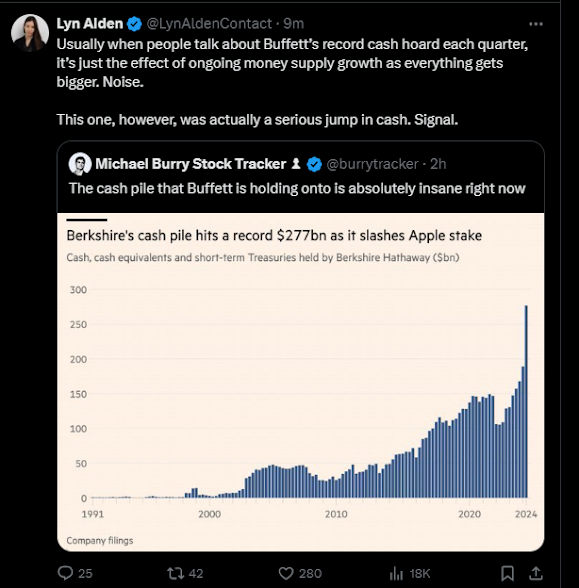This screenshot has width=579, height=588.
Task: Open the three-dot more options menu
Action: pyautogui.click(x=536, y=24)
